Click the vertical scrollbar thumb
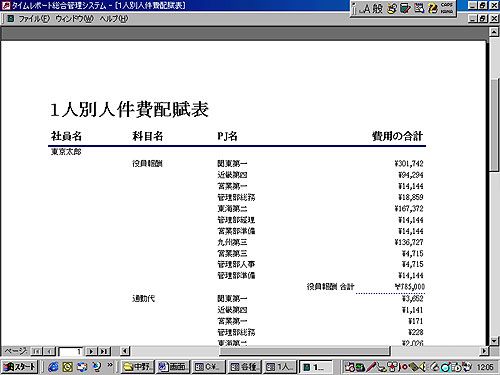This screenshot has height=375, width=500. click(494, 125)
